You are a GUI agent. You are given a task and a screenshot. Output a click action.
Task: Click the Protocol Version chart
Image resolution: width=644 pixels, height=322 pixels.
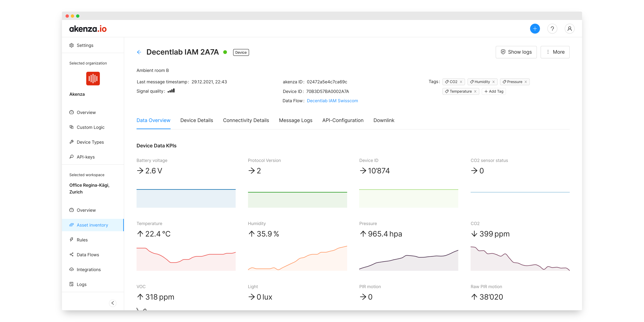(297, 200)
